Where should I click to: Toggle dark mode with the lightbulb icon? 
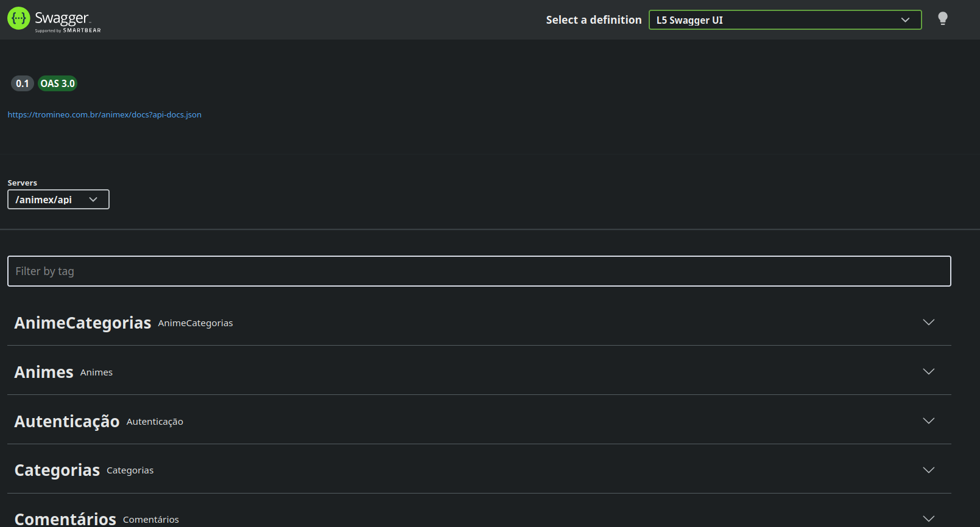tap(942, 19)
